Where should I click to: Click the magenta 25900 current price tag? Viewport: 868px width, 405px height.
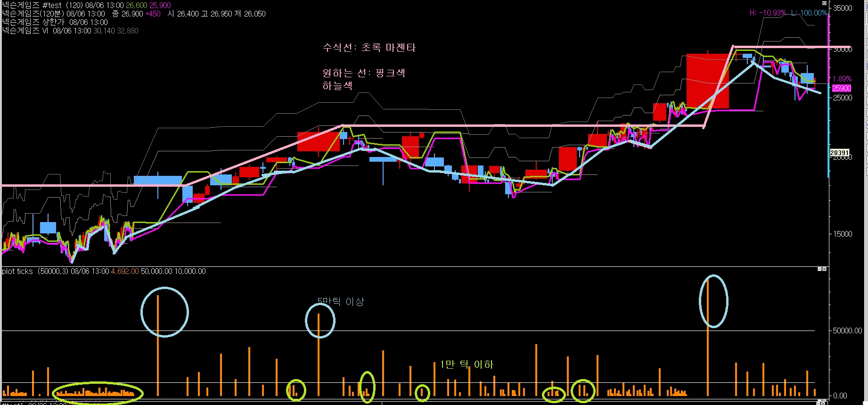coord(841,88)
